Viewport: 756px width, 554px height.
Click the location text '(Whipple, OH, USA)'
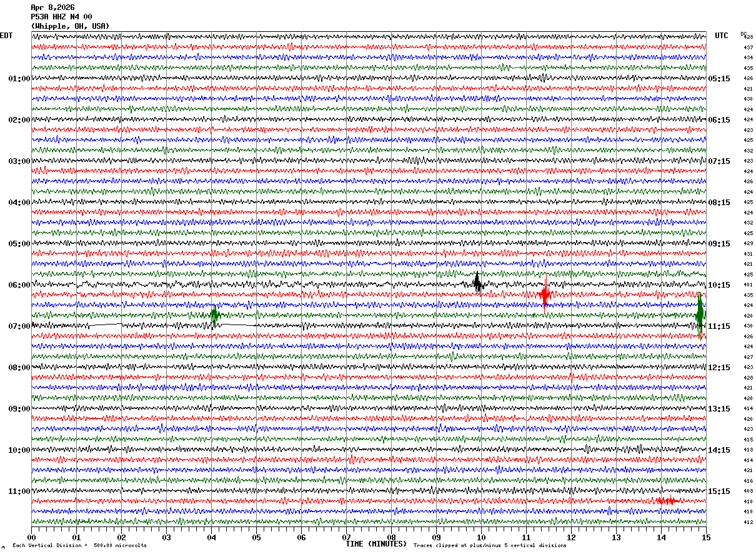(70, 26)
